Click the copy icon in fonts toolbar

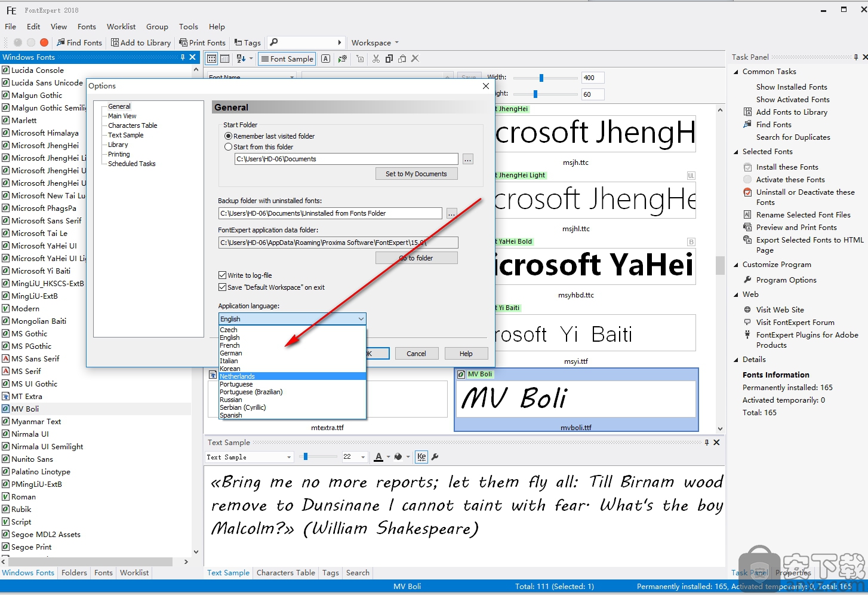(389, 59)
